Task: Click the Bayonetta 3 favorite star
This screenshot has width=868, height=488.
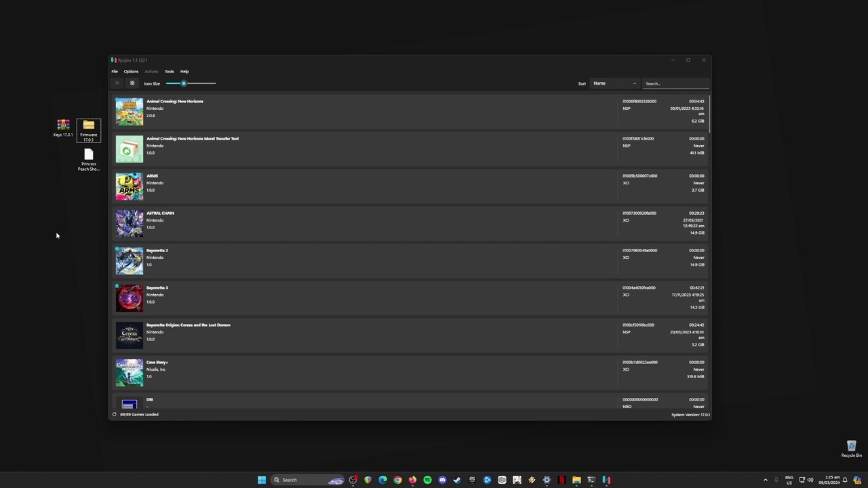Action: 117,286
